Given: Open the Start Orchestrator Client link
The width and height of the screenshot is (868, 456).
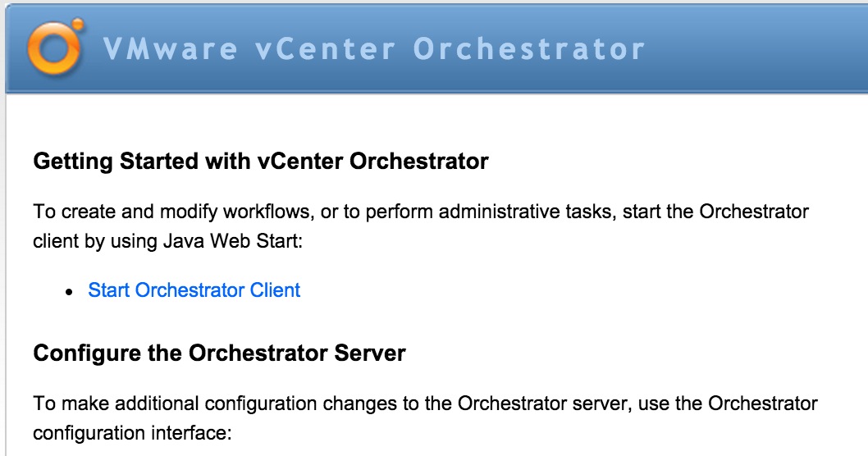Looking at the screenshot, I should 194,290.
